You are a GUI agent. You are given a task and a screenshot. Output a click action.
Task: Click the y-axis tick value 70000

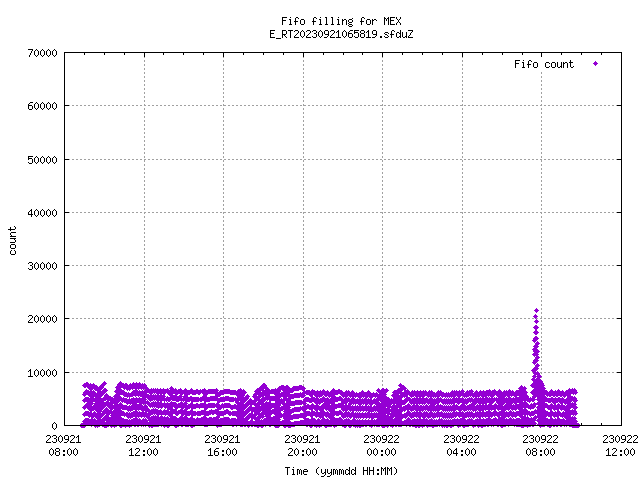[x=43, y=53]
